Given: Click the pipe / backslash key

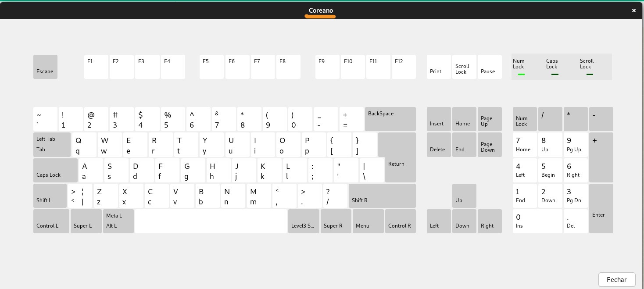Looking at the screenshot, I should (372, 170).
